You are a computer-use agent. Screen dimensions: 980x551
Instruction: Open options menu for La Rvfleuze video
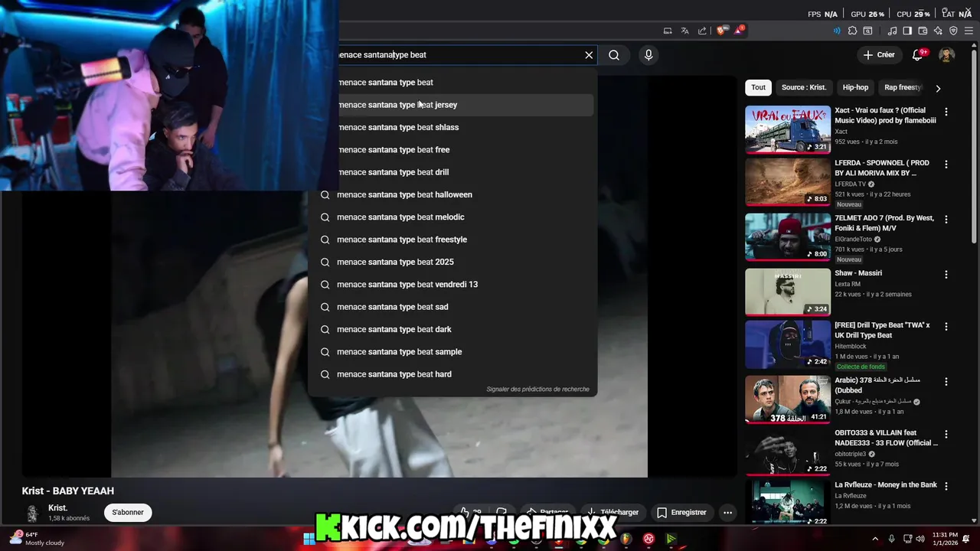[x=946, y=487]
